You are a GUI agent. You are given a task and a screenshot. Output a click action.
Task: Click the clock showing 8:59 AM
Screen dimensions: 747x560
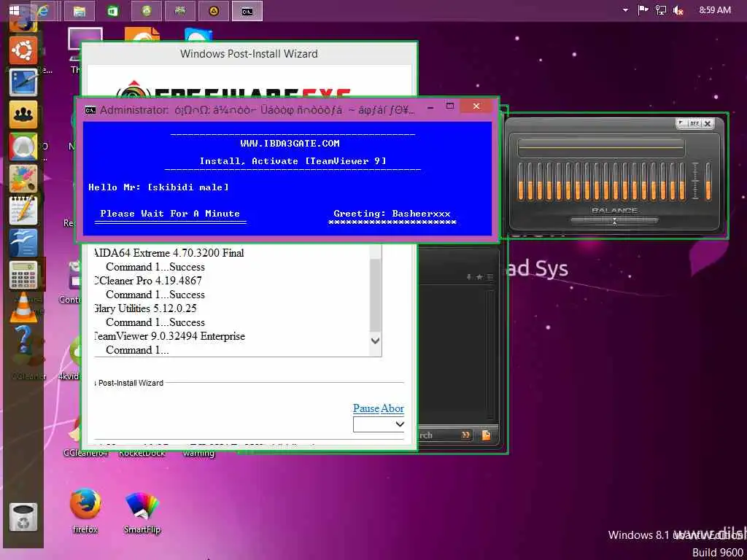(x=715, y=10)
